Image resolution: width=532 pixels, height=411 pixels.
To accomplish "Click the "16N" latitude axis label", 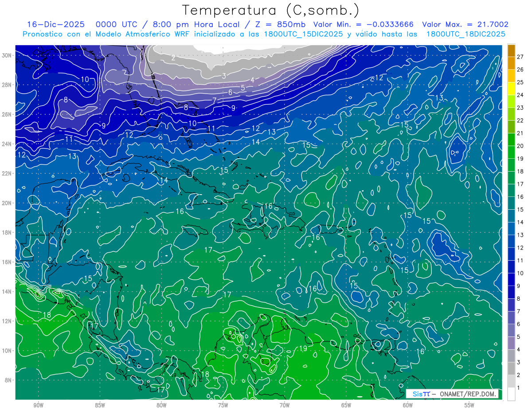I will [x=7, y=262].
